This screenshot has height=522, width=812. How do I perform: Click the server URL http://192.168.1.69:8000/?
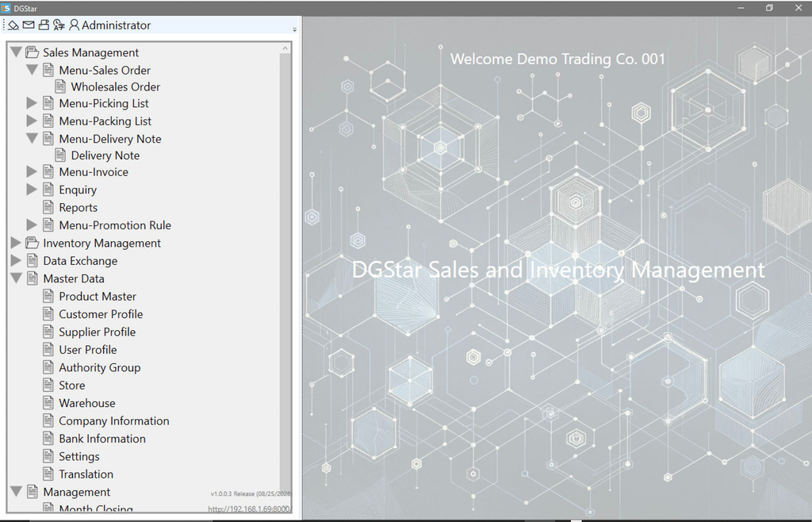tap(249, 509)
